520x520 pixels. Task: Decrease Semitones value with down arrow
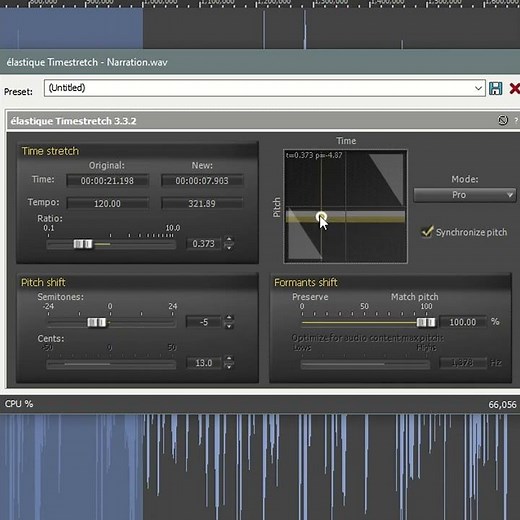pyautogui.click(x=229, y=326)
